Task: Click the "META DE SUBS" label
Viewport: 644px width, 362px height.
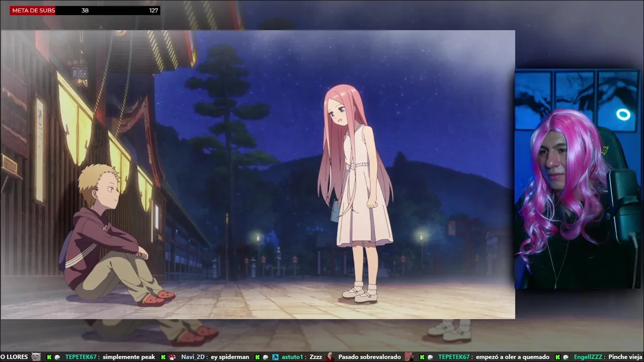Action: [33, 10]
